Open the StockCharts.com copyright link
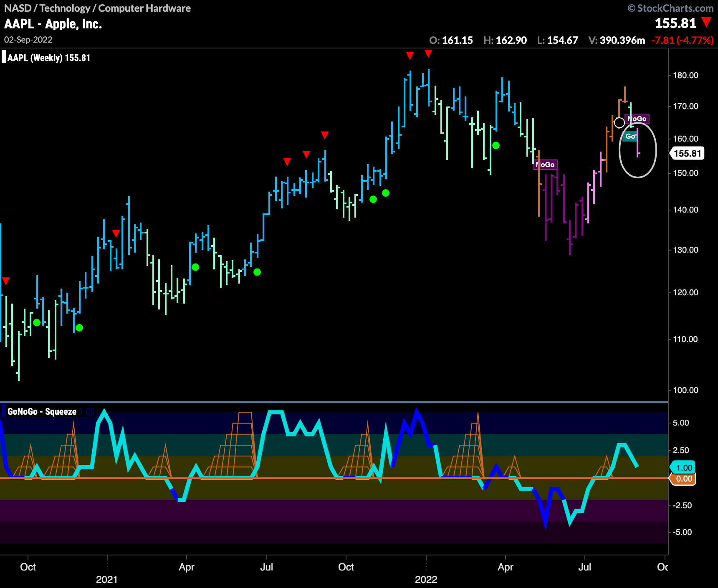Viewport: 718px width, 588px height. (671, 8)
